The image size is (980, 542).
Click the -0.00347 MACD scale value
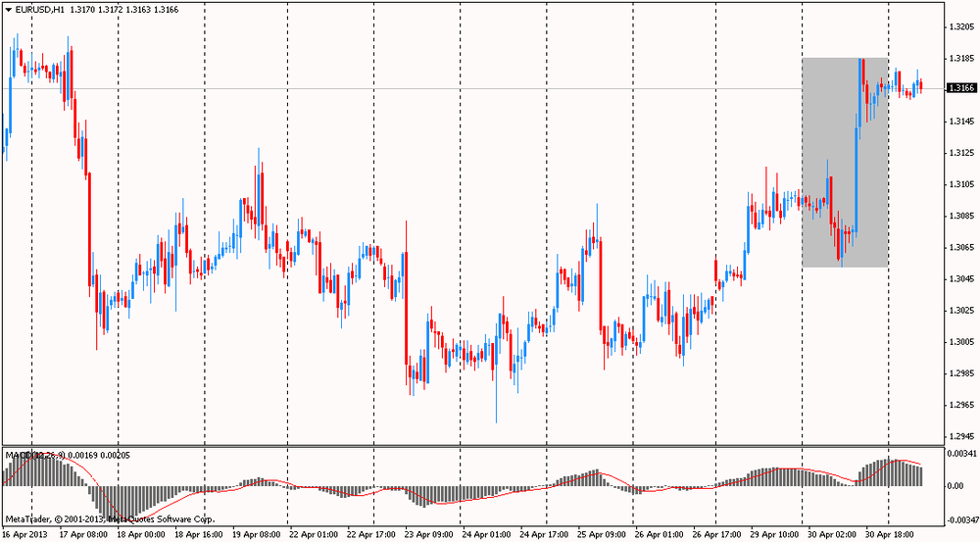[960, 518]
